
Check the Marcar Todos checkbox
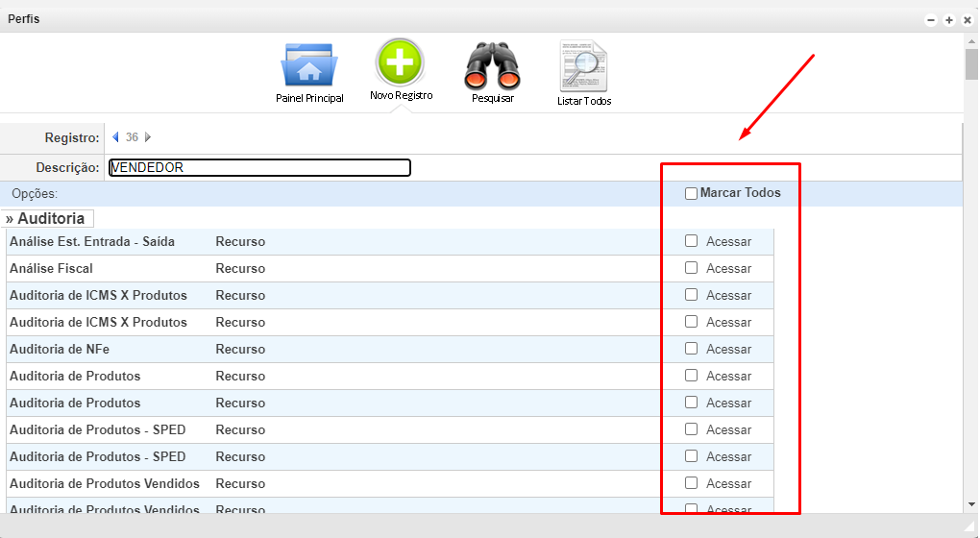691,193
